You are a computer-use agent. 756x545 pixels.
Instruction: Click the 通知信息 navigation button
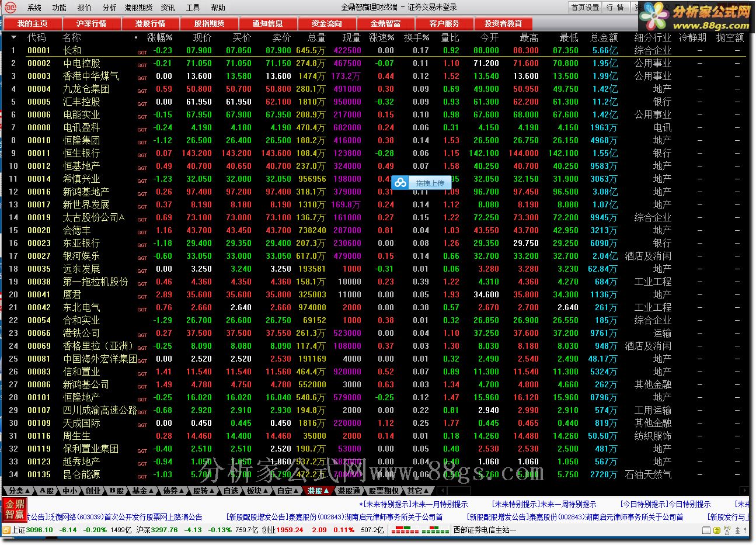click(268, 24)
